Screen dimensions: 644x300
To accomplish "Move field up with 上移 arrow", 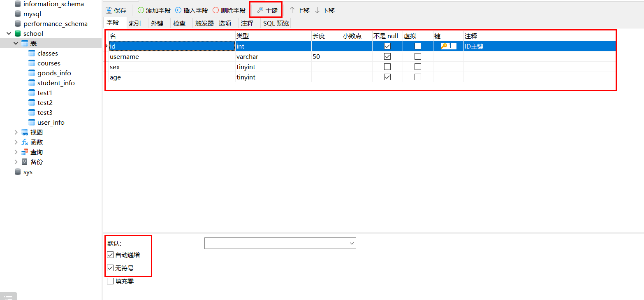I will (x=292, y=10).
